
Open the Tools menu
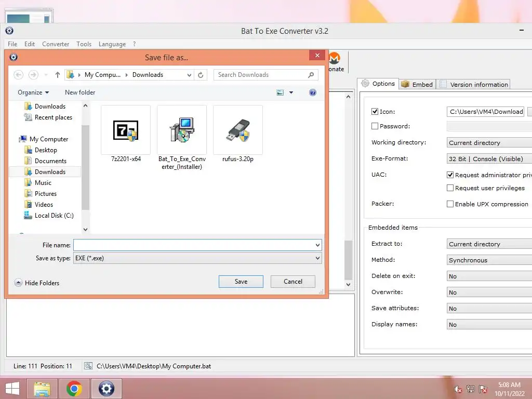point(84,44)
